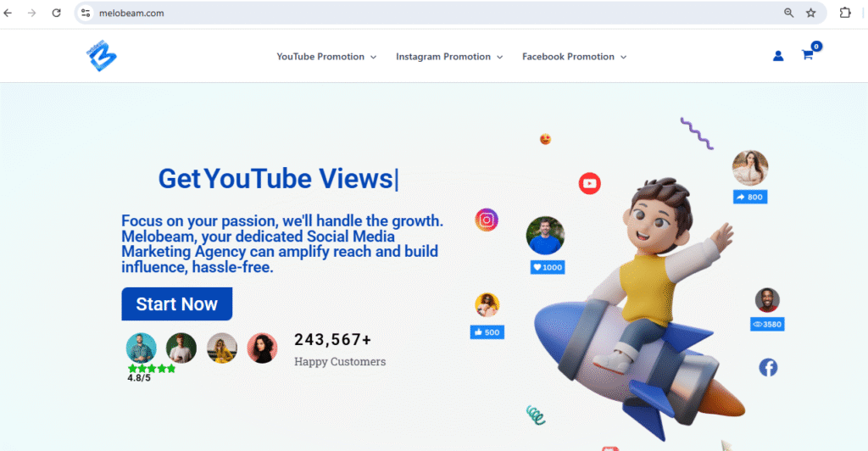Expand the Facebook Promotion chevron

[623, 57]
